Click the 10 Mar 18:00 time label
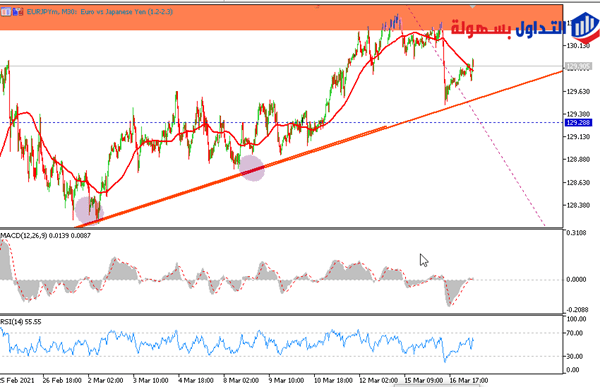The height and width of the screenshot is (387, 600). (x=333, y=380)
